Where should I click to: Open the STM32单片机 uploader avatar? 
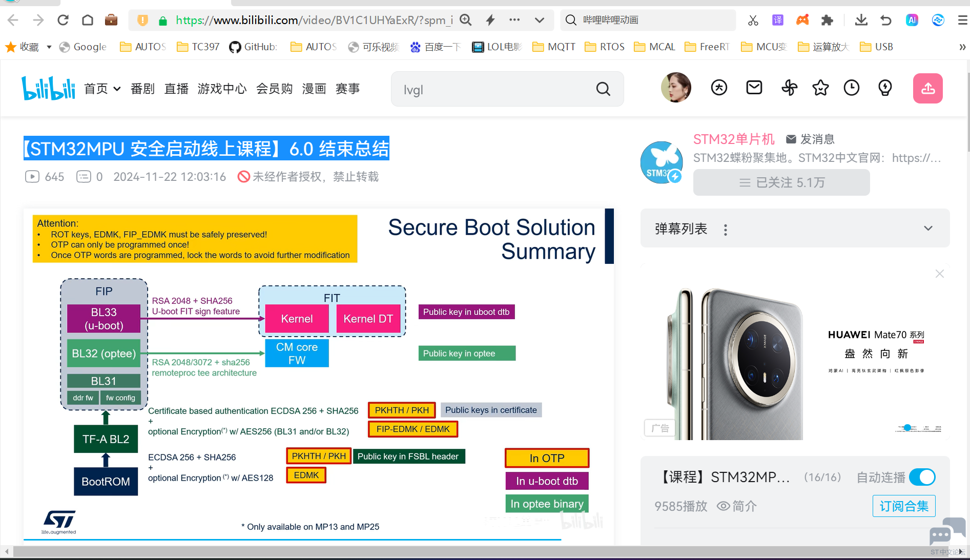coord(662,162)
